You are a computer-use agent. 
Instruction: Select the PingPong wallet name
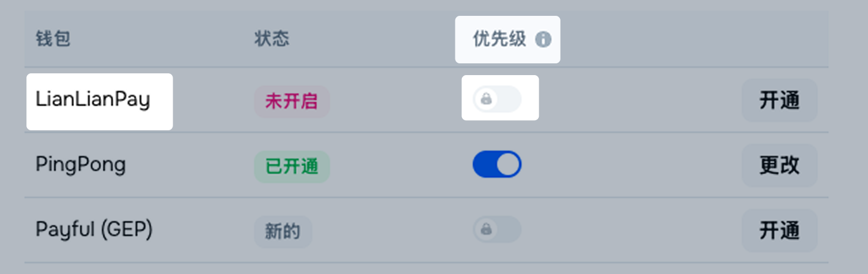[80, 165]
